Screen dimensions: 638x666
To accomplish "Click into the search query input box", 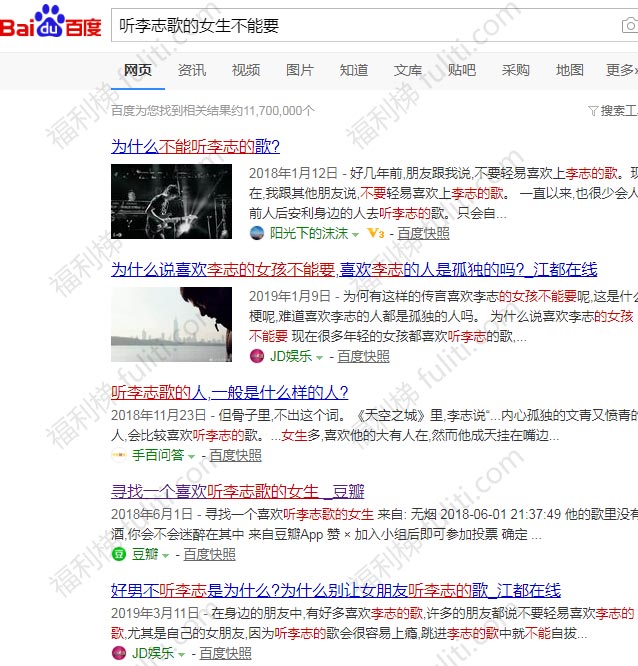I will point(360,26).
